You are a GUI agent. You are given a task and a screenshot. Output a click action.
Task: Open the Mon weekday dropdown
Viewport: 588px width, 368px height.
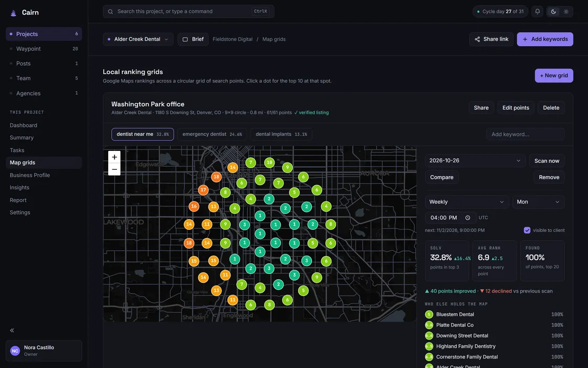(x=538, y=202)
